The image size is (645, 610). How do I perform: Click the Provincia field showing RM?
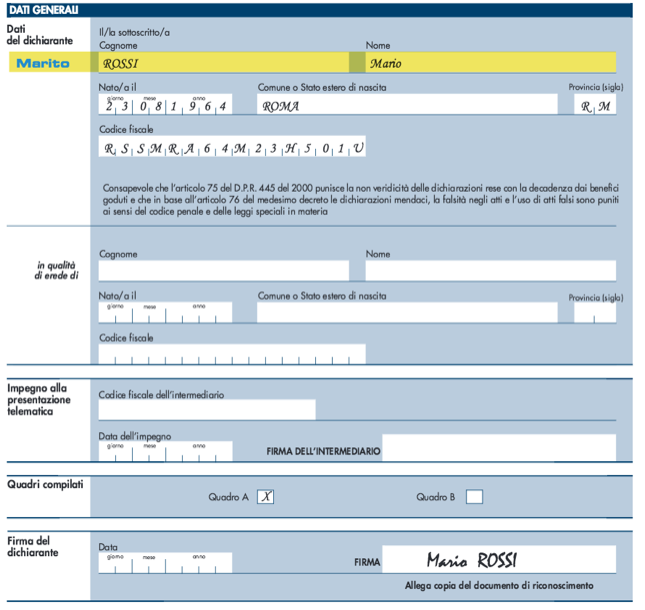click(x=595, y=105)
